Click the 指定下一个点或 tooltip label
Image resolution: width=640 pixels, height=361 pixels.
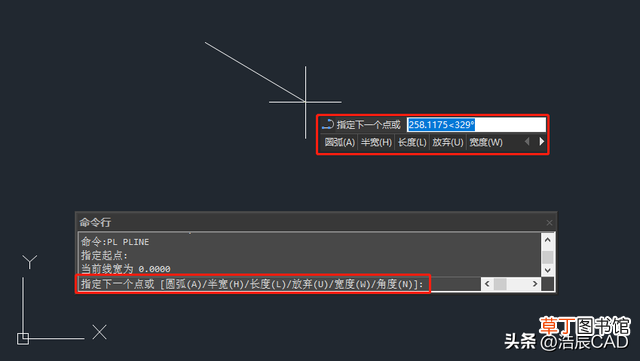pyautogui.click(x=369, y=125)
